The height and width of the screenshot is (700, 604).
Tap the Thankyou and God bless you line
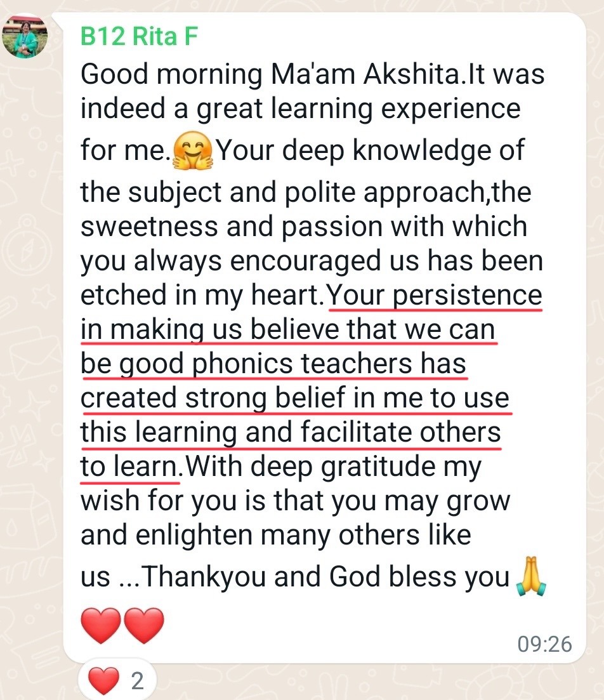[x=326, y=576]
